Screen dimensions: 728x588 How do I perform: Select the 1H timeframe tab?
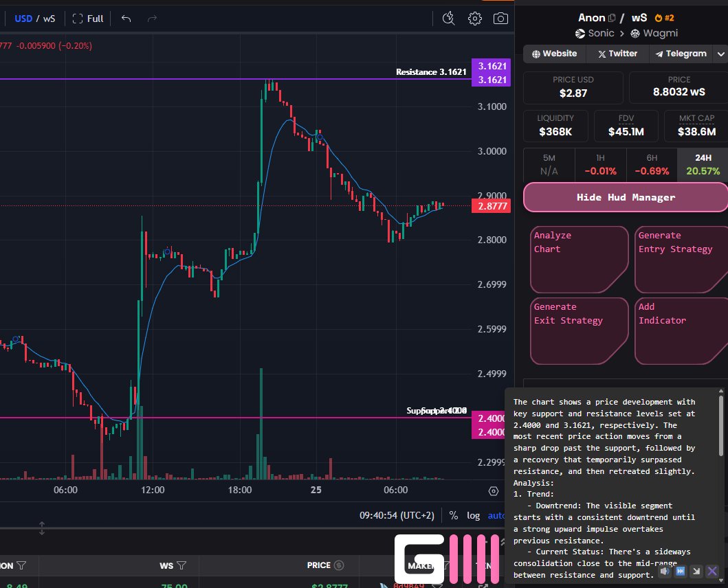pyautogui.click(x=600, y=165)
